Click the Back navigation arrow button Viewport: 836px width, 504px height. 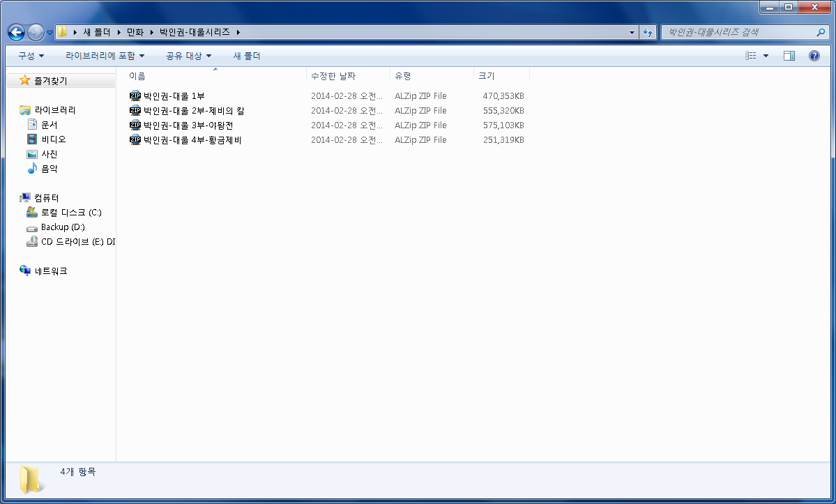pos(16,32)
